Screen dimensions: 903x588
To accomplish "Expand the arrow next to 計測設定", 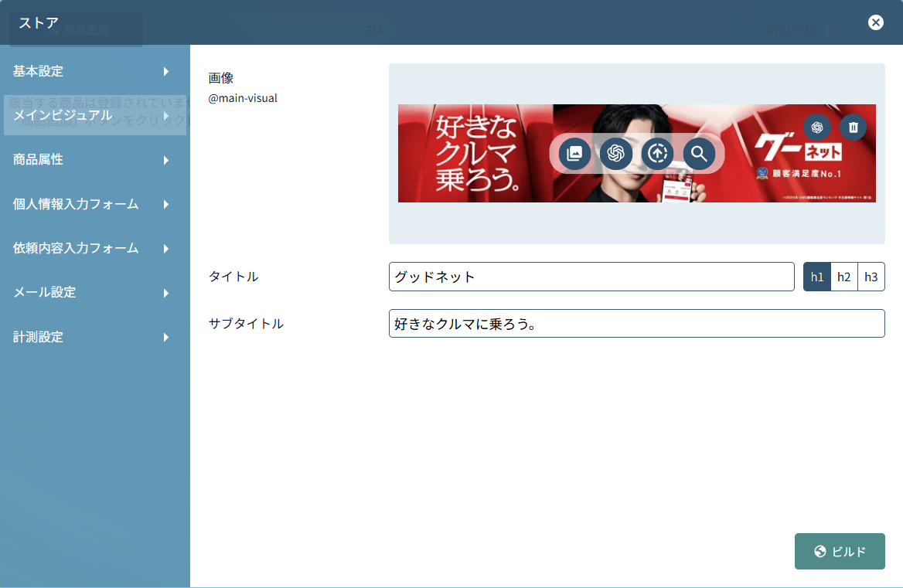I will point(166,337).
